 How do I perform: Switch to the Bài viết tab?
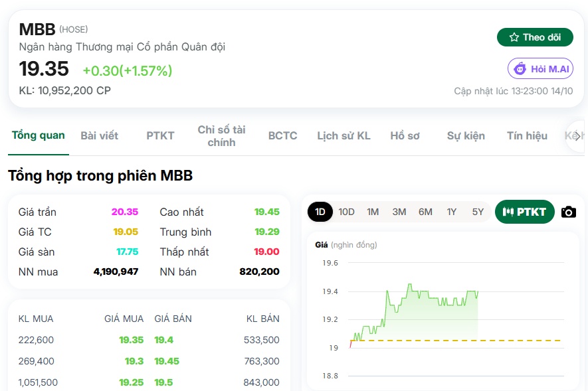click(x=100, y=135)
